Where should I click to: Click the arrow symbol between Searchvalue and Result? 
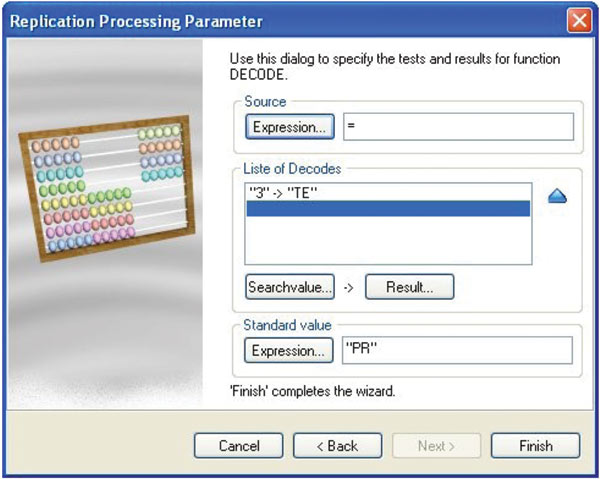coord(349,287)
